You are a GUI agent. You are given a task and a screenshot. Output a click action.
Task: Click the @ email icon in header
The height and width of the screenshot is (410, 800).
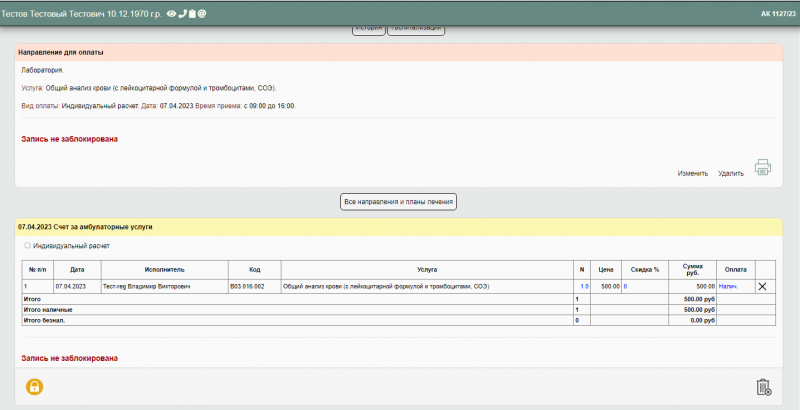point(202,14)
